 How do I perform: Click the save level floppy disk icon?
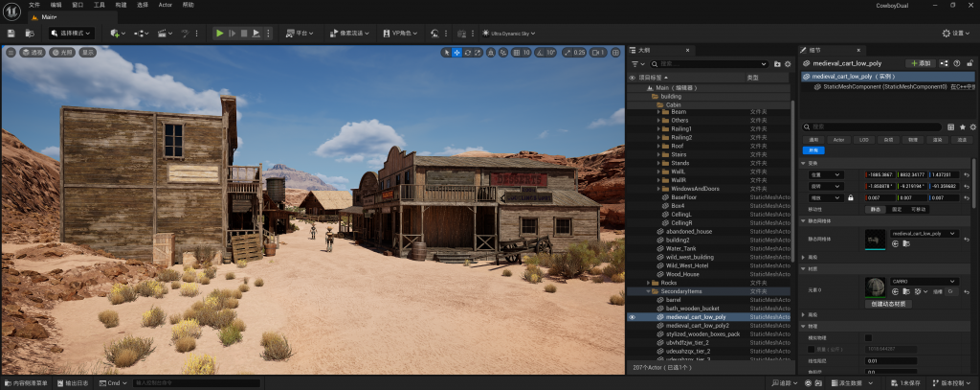11,34
